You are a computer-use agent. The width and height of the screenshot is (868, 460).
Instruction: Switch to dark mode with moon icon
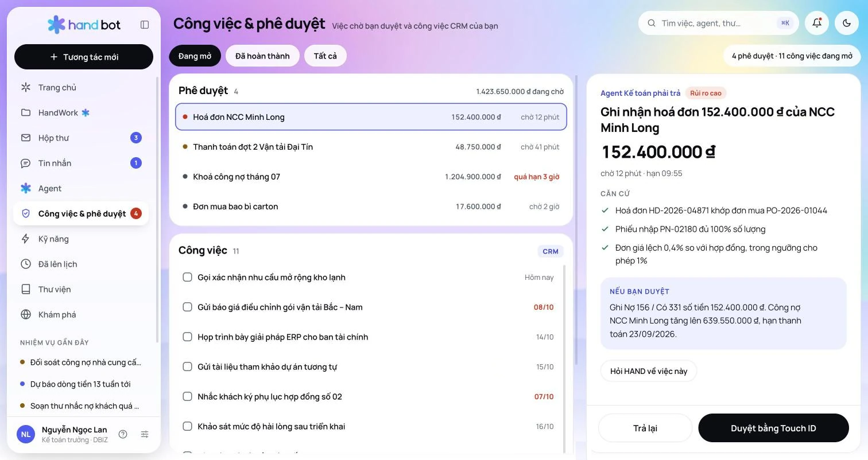tap(847, 23)
